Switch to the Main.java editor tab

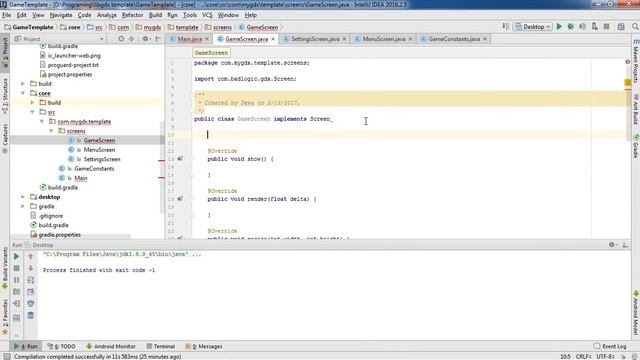pyautogui.click(x=190, y=39)
